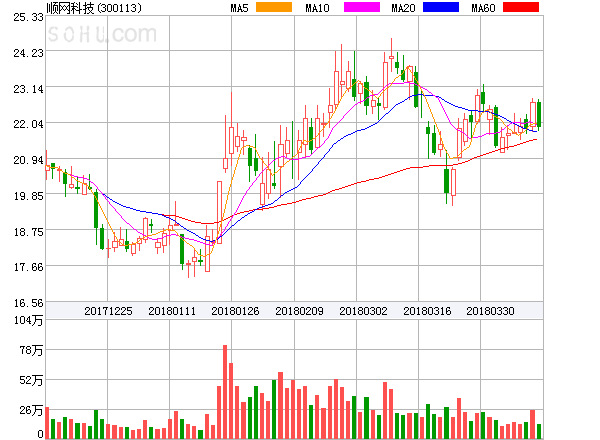Click the 18.75 price axis label
The width and height of the screenshot is (600, 440).
coord(28,232)
